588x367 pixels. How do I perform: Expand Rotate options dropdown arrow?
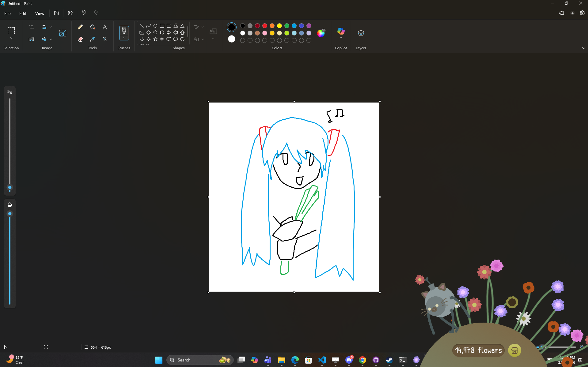coord(51,27)
